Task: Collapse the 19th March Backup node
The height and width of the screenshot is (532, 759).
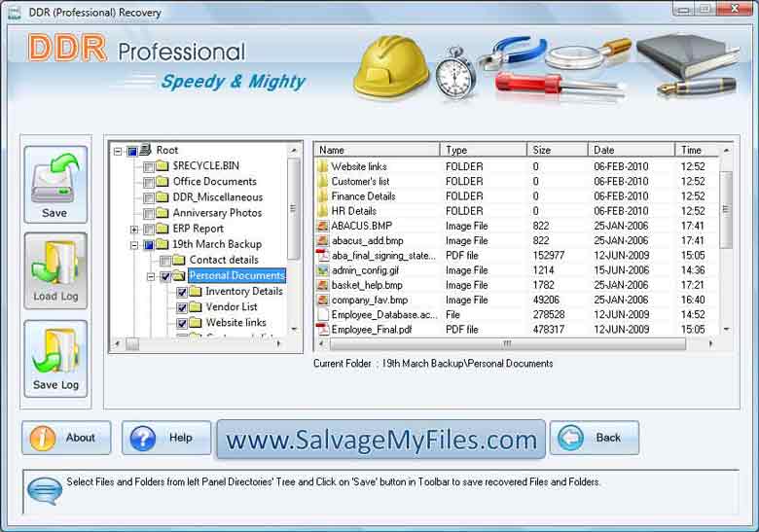Action: [134, 245]
